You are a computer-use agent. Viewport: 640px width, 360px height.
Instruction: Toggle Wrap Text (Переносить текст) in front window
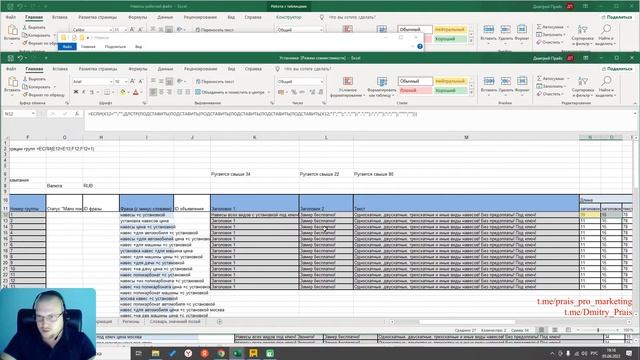(x=215, y=82)
